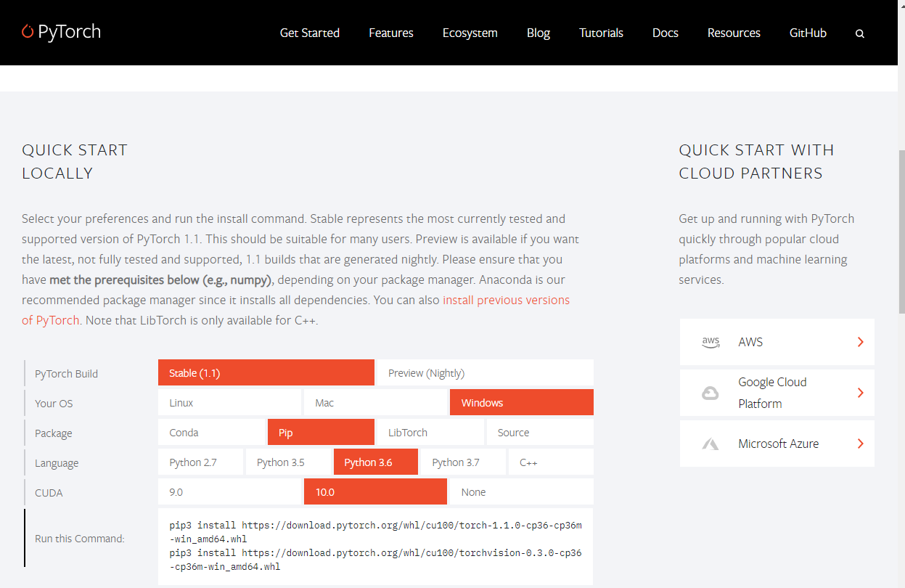
Task: Pick Python 3.6 language option
Action: pyautogui.click(x=376, y=462)
